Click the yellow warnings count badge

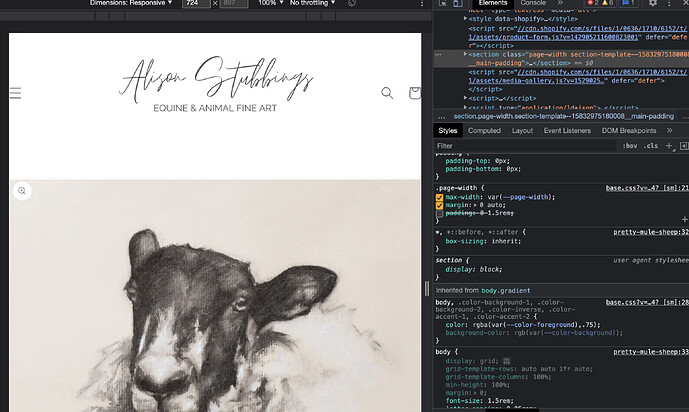coord(607,3)
